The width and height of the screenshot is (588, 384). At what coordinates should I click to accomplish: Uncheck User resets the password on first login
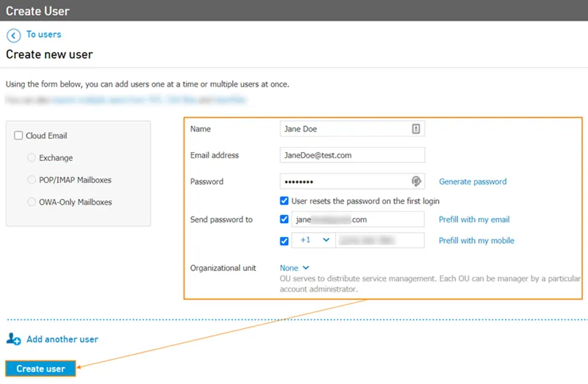tap(284, 200)
